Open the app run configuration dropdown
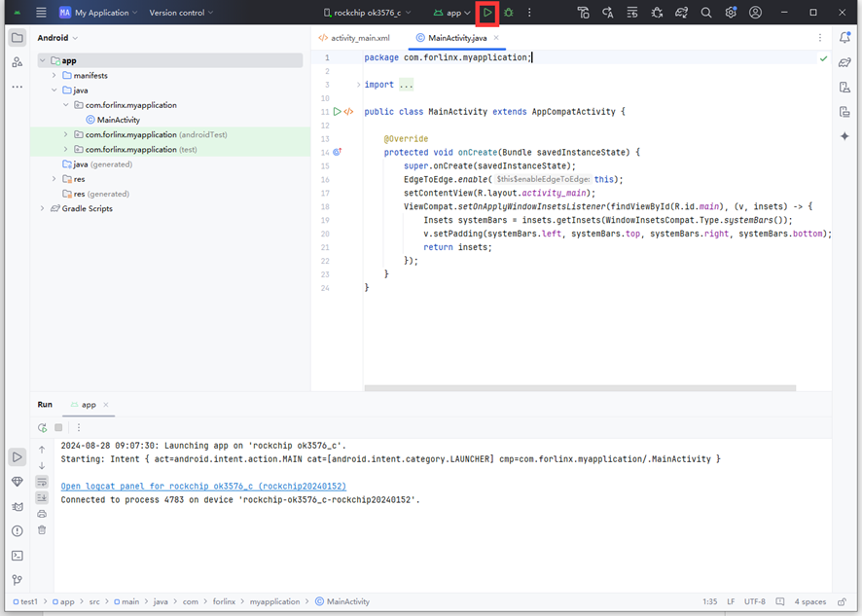Viewport: 862px width, 616px height. (451, 13)
